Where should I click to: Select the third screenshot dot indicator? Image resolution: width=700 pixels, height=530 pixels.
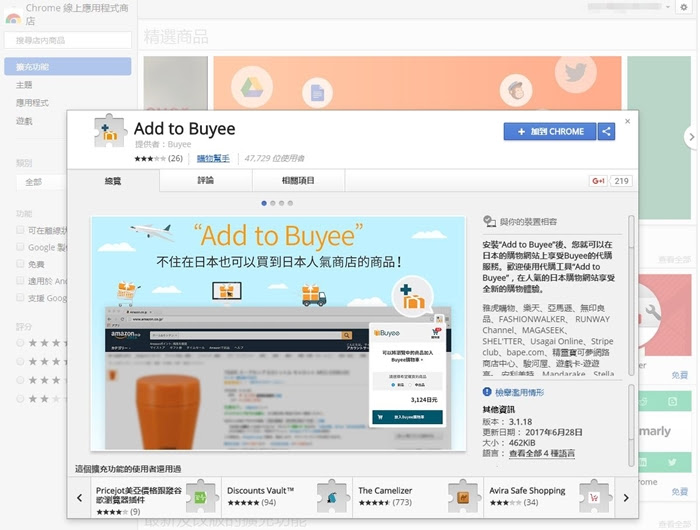point(281,203)
